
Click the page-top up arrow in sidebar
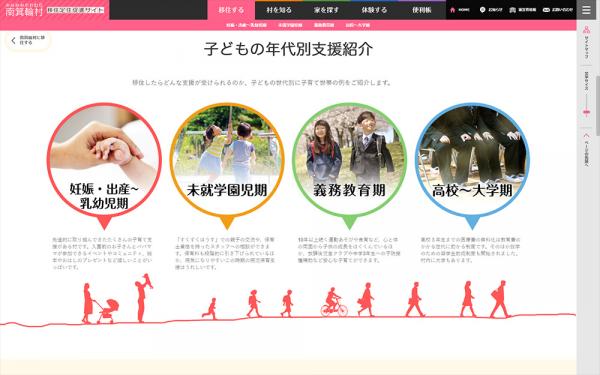tap(586, 135)
